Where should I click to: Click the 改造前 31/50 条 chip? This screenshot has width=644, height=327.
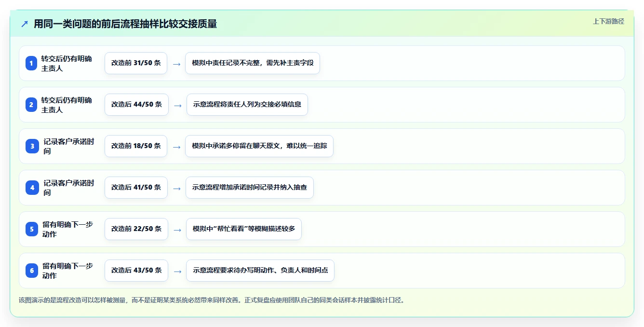[136, 63]
